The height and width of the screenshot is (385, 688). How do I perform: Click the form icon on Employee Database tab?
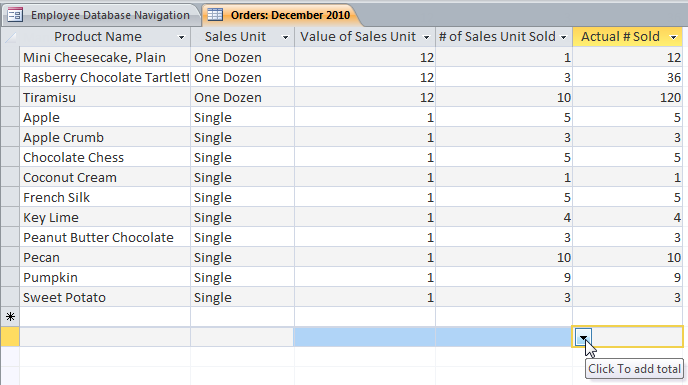tap(15, 15)
